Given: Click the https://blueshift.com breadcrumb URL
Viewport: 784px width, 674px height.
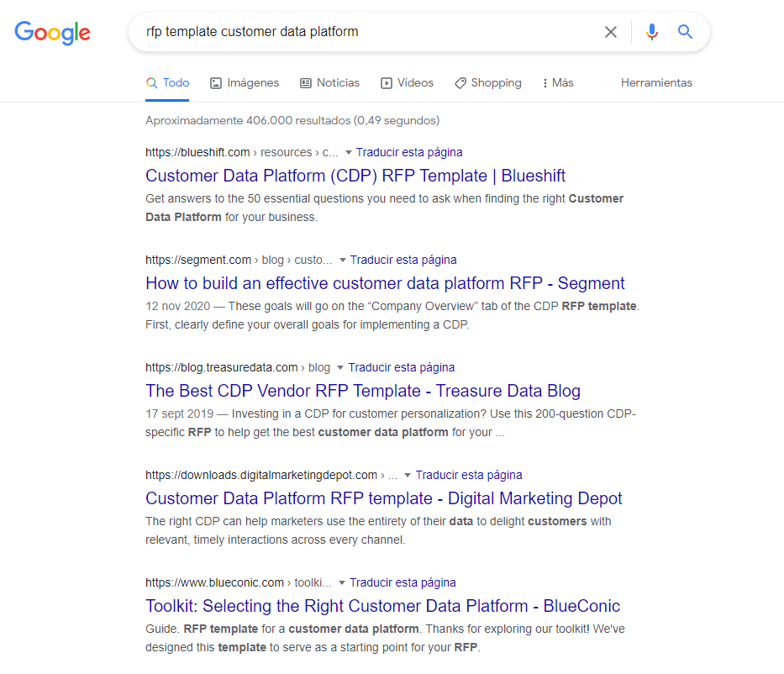Looking at the screenshot, I should pos(197,152).
